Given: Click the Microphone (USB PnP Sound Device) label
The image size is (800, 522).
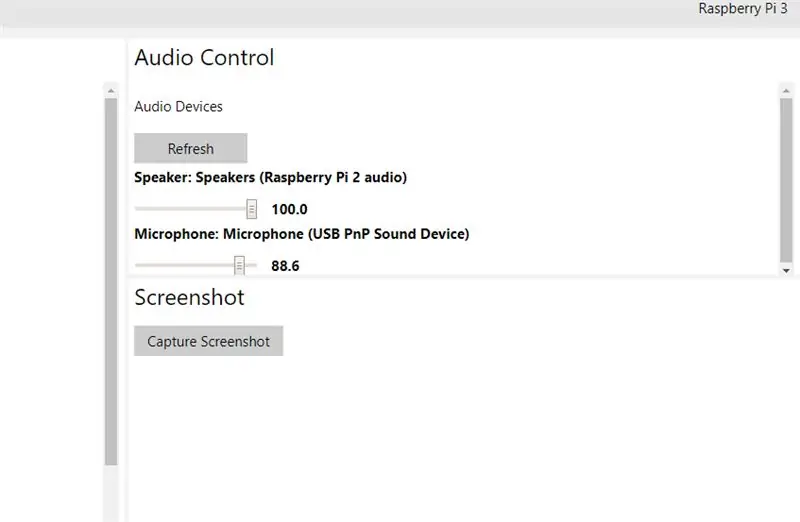Looking at the screenshot, I should (x=302, y=234).
